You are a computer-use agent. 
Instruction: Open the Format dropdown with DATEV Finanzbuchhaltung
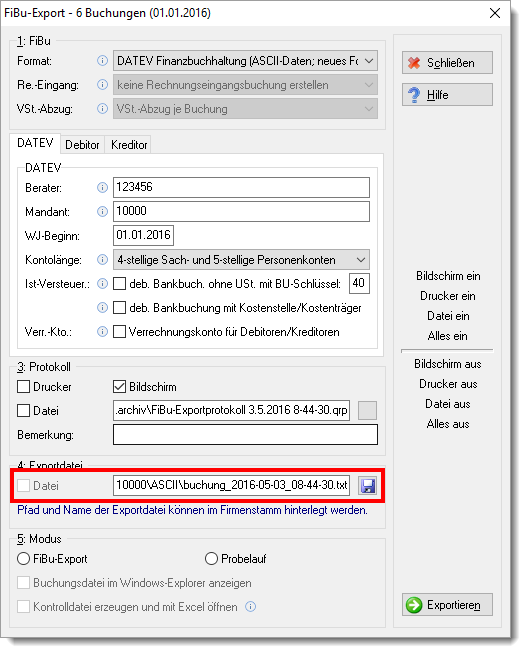[x=245, y=61]
